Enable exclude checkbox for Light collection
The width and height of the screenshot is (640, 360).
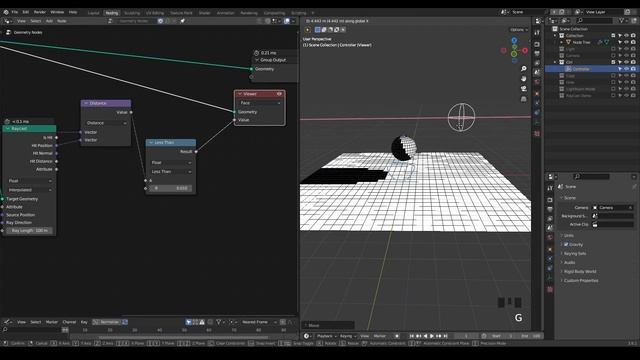[x=613, y=49]
